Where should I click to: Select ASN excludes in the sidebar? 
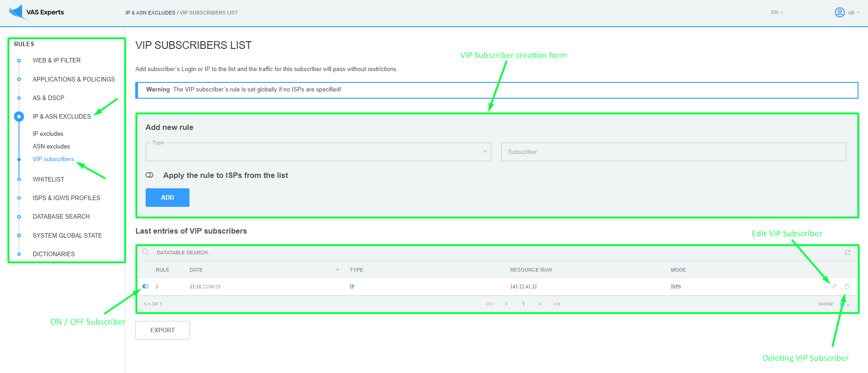coord(51,147)
